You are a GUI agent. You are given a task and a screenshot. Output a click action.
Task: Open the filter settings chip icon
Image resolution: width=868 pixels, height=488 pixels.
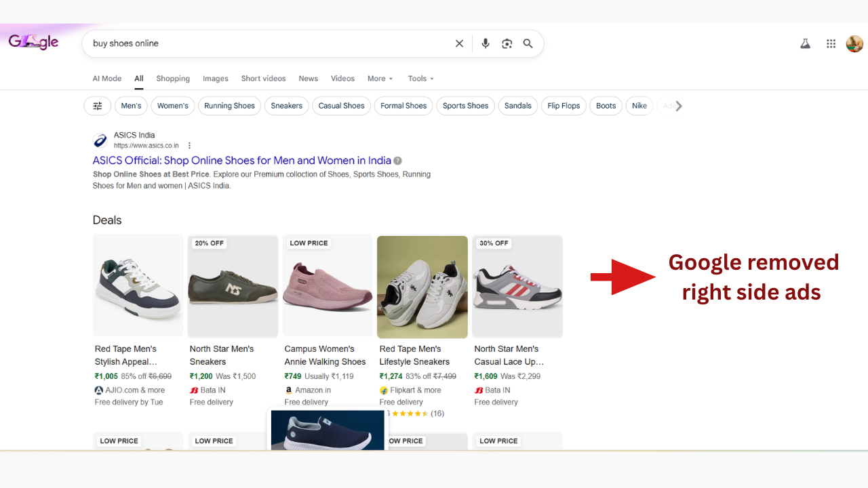click(98, 106)
